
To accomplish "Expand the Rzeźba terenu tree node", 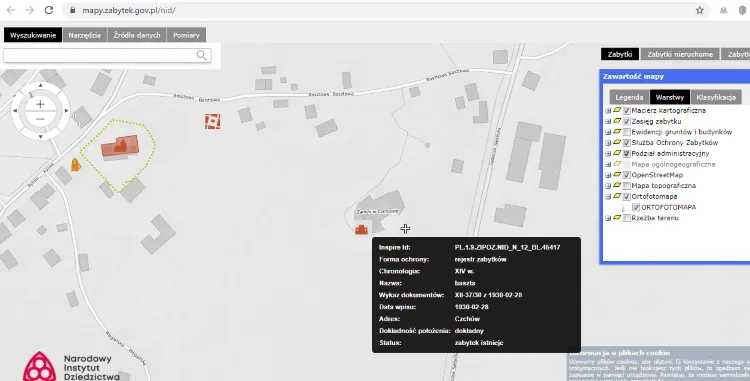I will click(x=608, y=218).
